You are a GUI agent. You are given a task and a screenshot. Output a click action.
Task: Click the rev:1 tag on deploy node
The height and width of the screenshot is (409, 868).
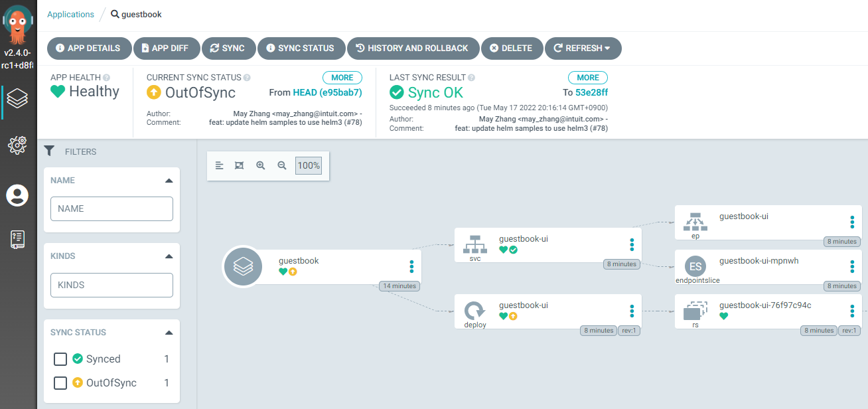628,331
